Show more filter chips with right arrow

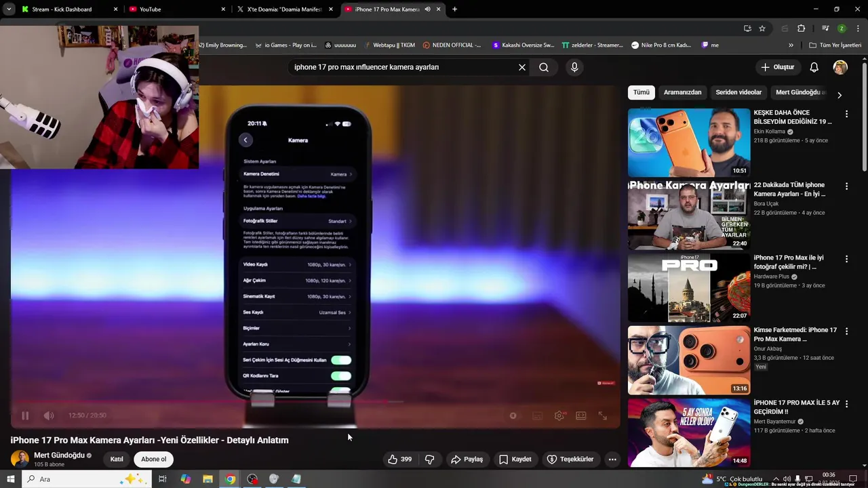[x=840, y=95]
